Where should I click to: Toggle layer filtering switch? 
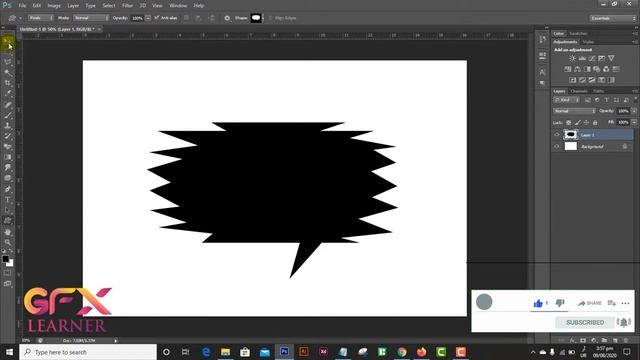point(635,100)
